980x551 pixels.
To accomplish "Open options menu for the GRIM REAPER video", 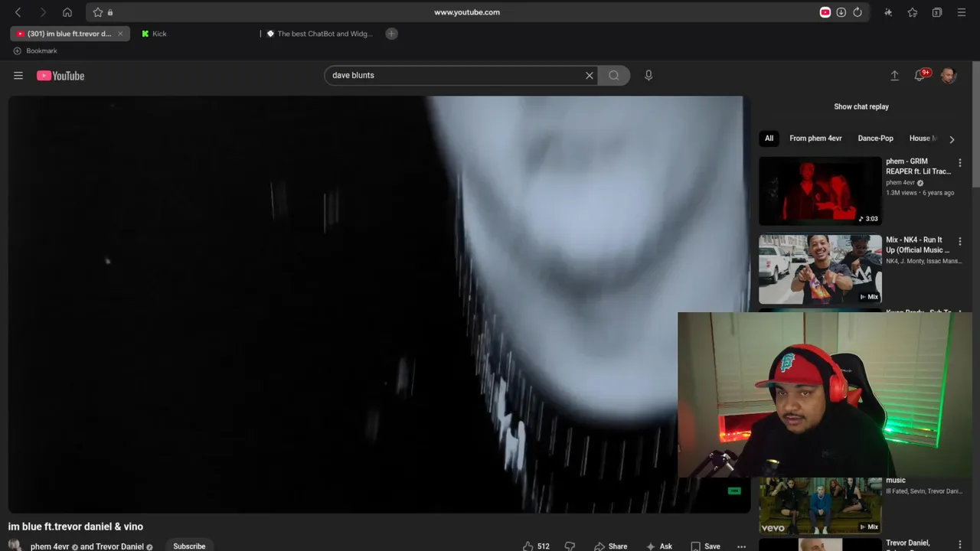I will 960,163.
